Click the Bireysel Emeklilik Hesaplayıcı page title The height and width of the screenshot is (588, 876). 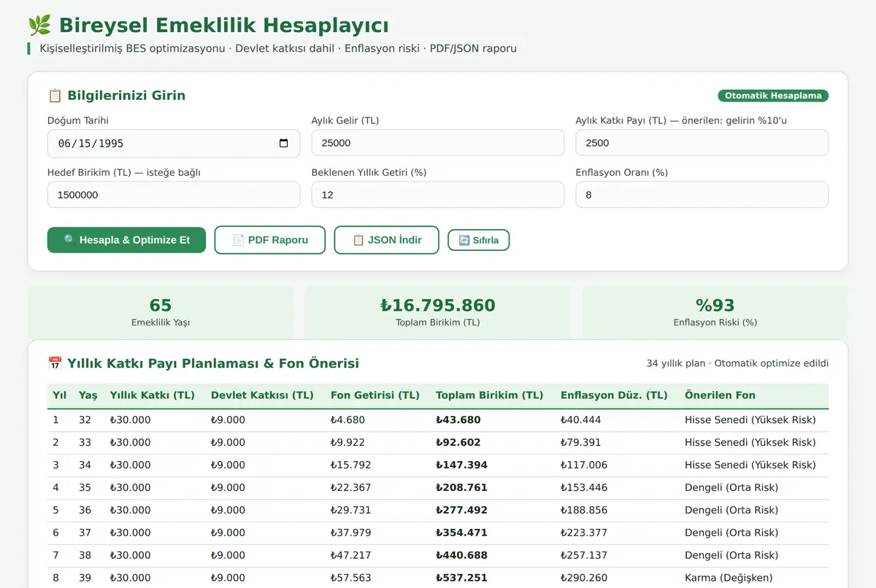[x=208, y=26]
